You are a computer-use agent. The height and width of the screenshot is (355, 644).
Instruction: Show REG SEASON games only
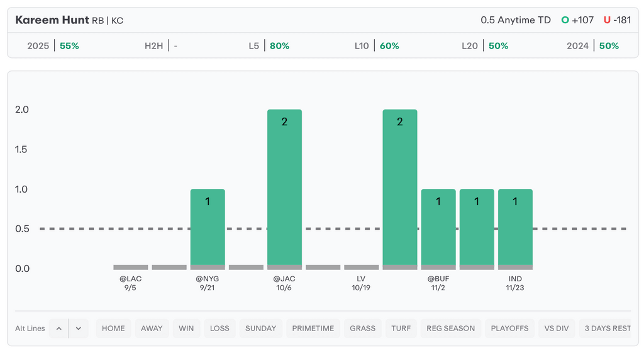(x=451, y=329)
